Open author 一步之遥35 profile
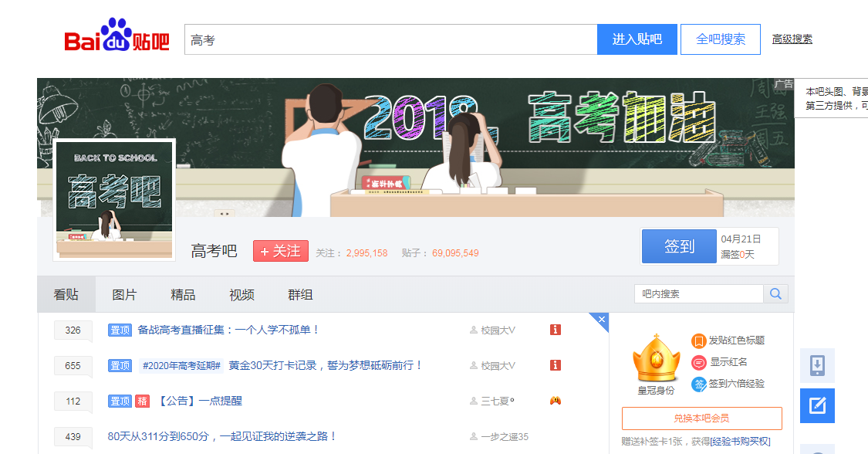 [505, 437]
